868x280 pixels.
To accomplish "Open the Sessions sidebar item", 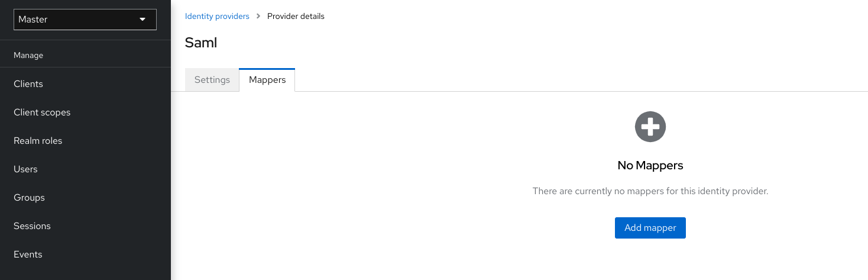I will pos(32,226).
